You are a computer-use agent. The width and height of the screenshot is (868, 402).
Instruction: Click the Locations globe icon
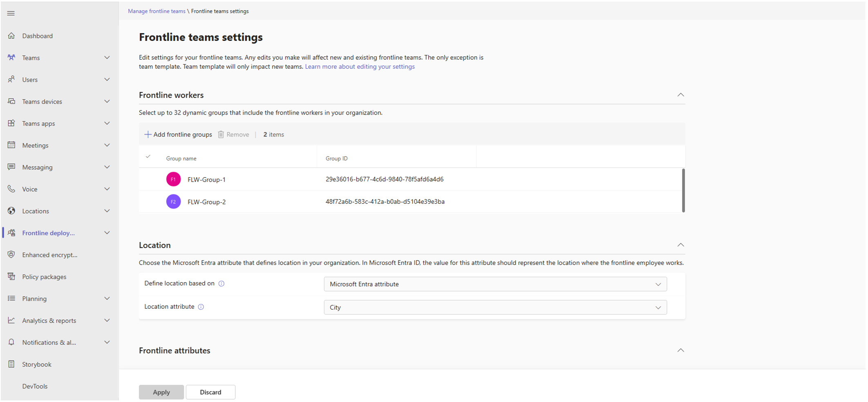pyautogui.click(x=11, y=211)
